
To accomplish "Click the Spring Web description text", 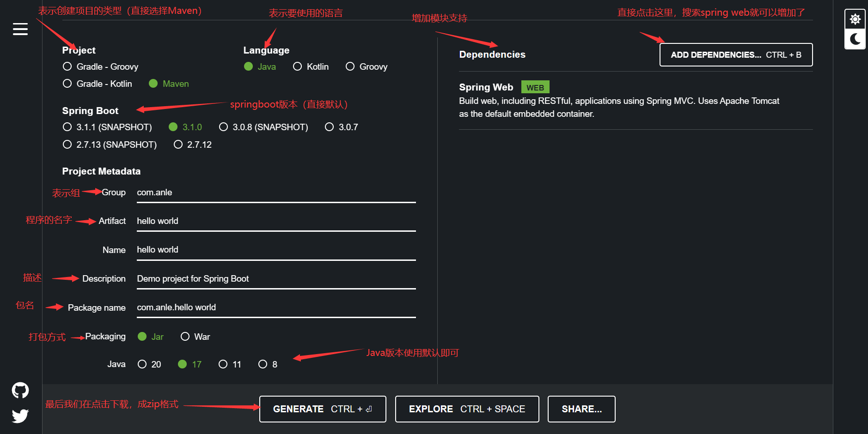I will (619, 107).
